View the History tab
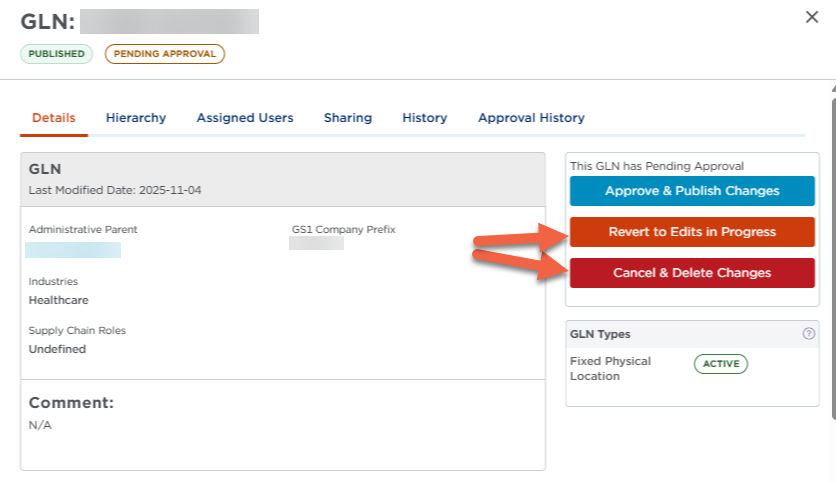Screen dimensions: 836x482 [x=425, y=118]
